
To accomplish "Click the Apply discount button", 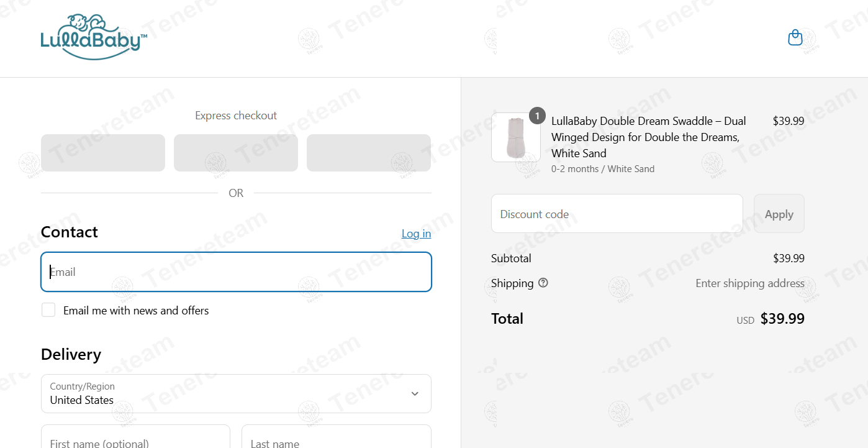I will point(779,214).
